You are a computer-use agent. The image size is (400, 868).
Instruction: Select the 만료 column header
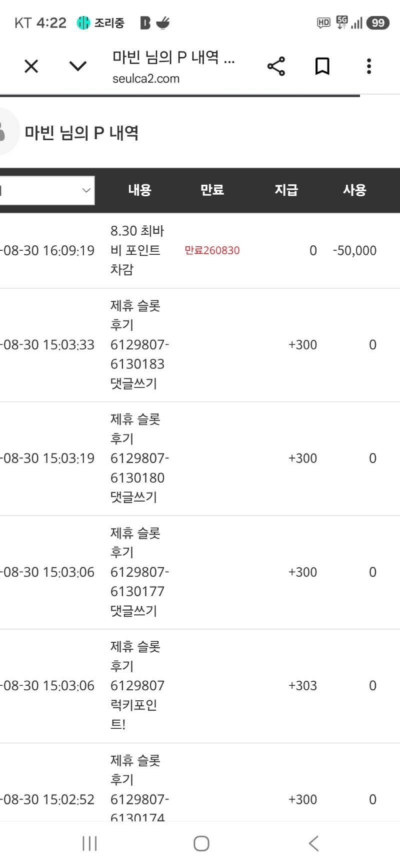[212, 190]
